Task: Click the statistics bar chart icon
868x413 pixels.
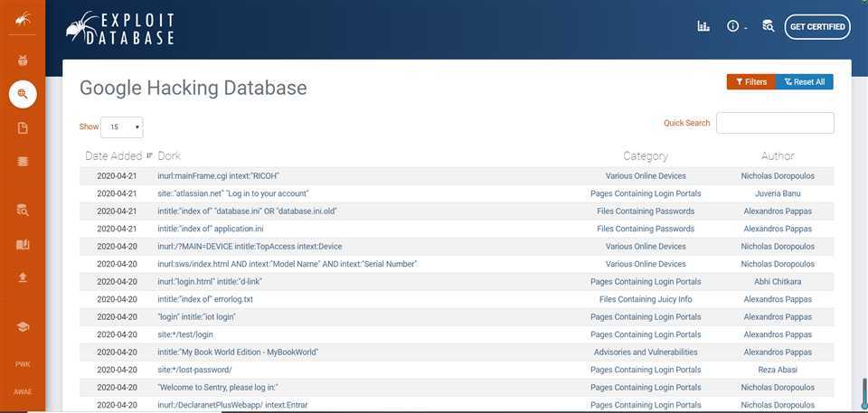Action: point(703,26)
